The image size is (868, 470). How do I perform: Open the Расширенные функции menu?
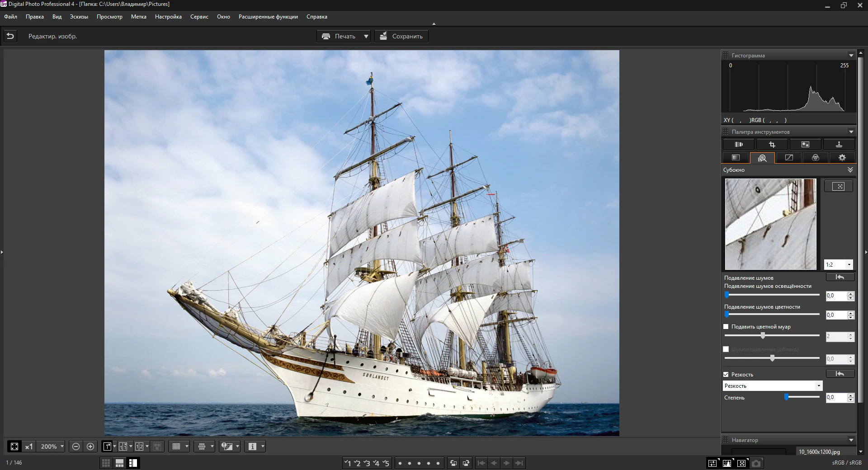pos(268,17)
